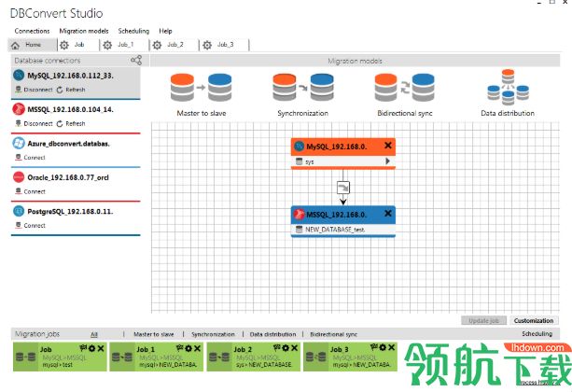
Task: Click the sync arrow icon between nodes
Action: point(342,188)
